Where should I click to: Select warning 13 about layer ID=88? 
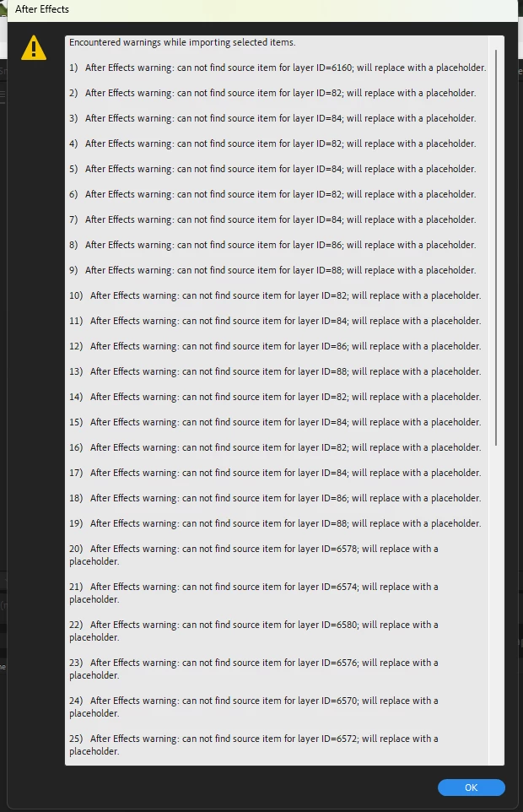(x=275, y=372)
